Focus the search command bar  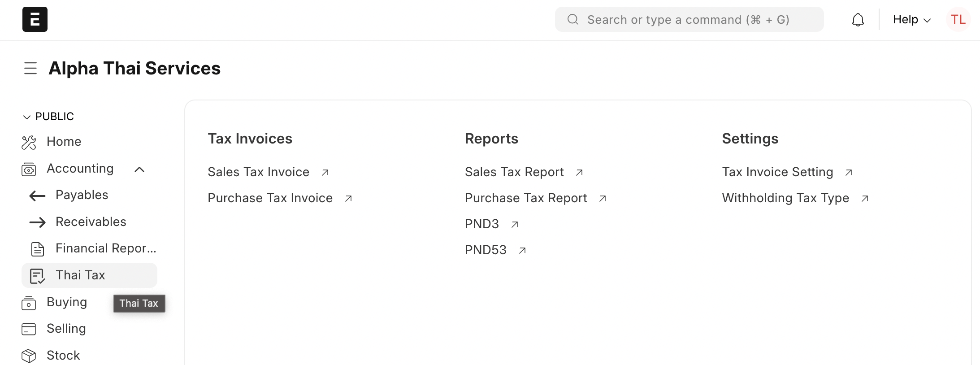pyautogui.click(x=689, y=20)
